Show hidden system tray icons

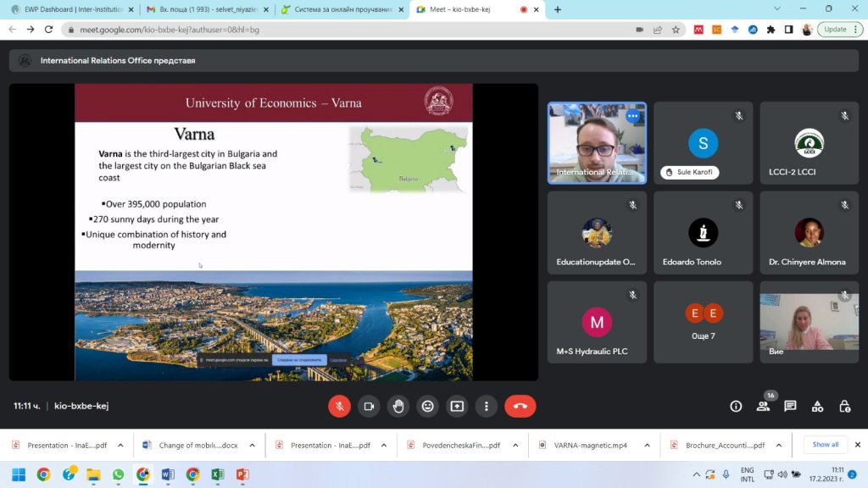point(696,474)
